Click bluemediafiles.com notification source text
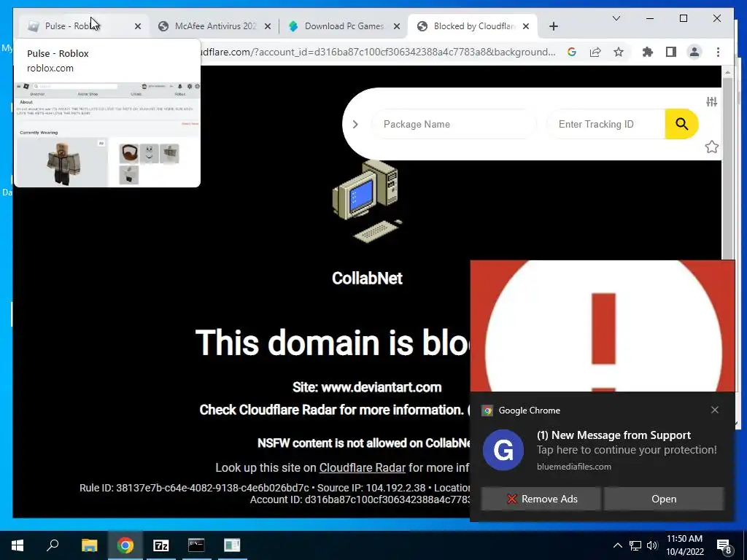The height and width of the screenshot is (560, 747). [574, 467]
